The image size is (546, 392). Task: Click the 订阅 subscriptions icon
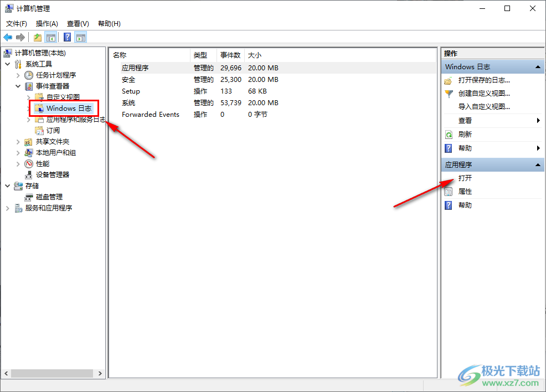coord(39,131)
